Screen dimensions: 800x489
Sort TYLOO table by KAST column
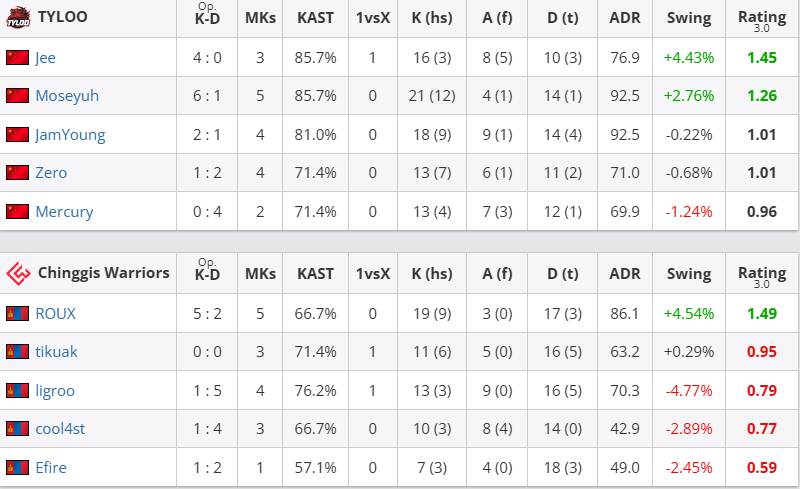tap(316, 18)
